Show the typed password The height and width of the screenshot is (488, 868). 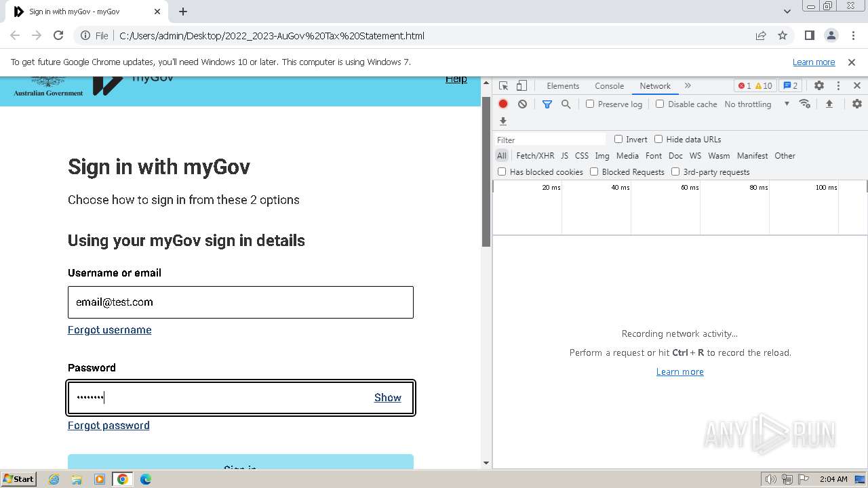pyautogui.click(x=388, y=397)
